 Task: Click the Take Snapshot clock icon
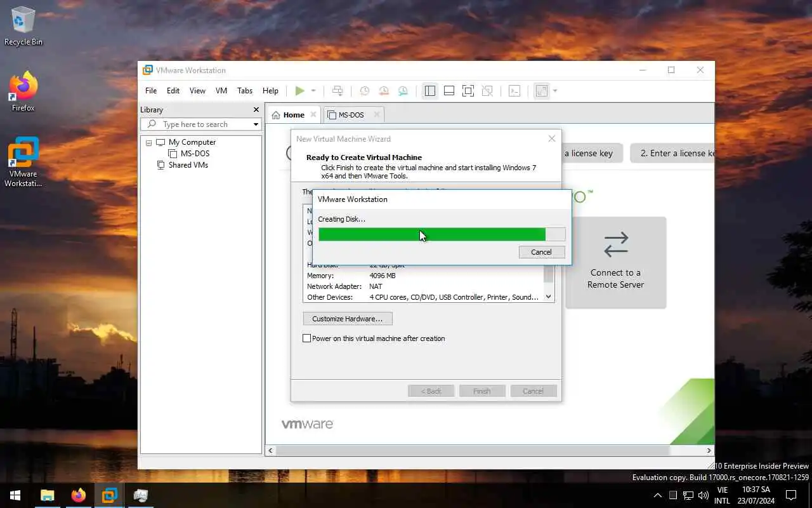365,91
